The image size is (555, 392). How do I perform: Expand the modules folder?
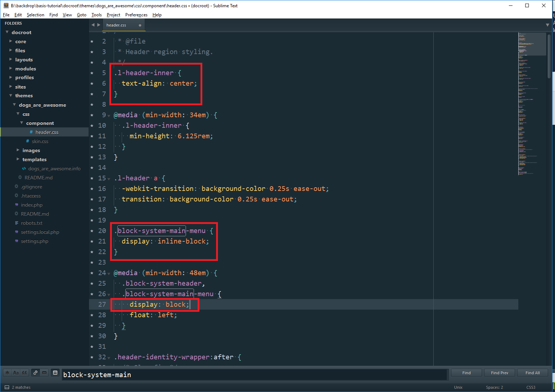pos(11,69)
